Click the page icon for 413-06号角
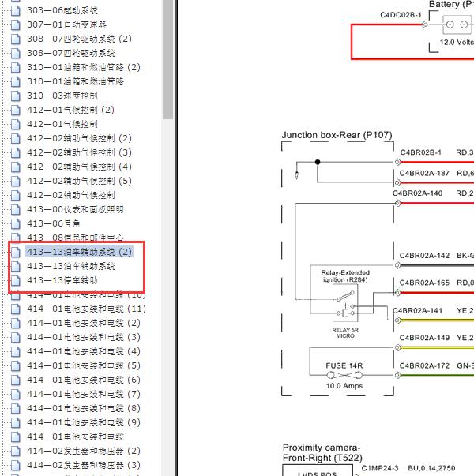The height and width of the screenshot is (476, 474). [16, 223]
